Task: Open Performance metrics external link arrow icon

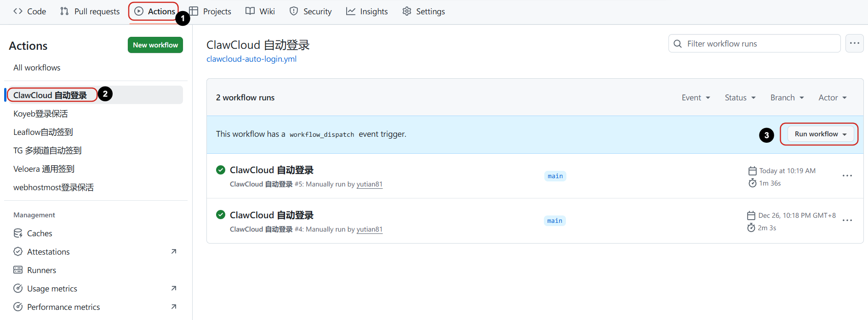Action: click(x=174, y=307)
